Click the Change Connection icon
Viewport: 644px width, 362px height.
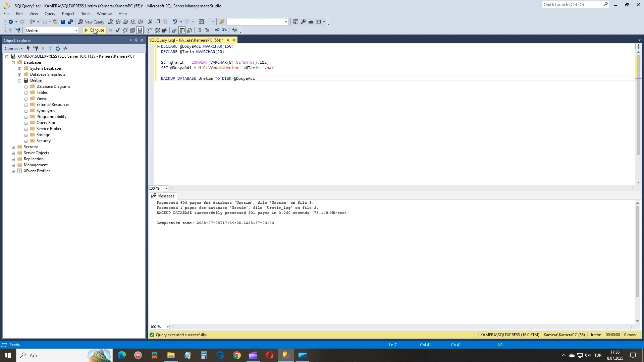tap(18, 30)
